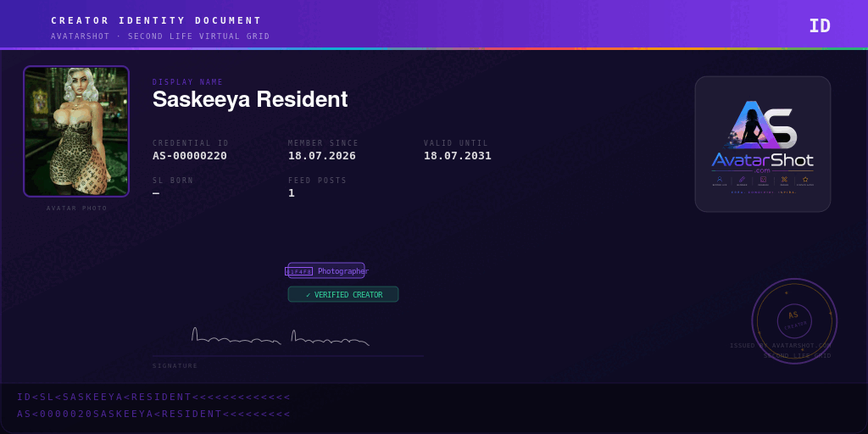Click the orange cross icon in logo
This screenshot has width=868, height=434.
[x=784, y=180]
